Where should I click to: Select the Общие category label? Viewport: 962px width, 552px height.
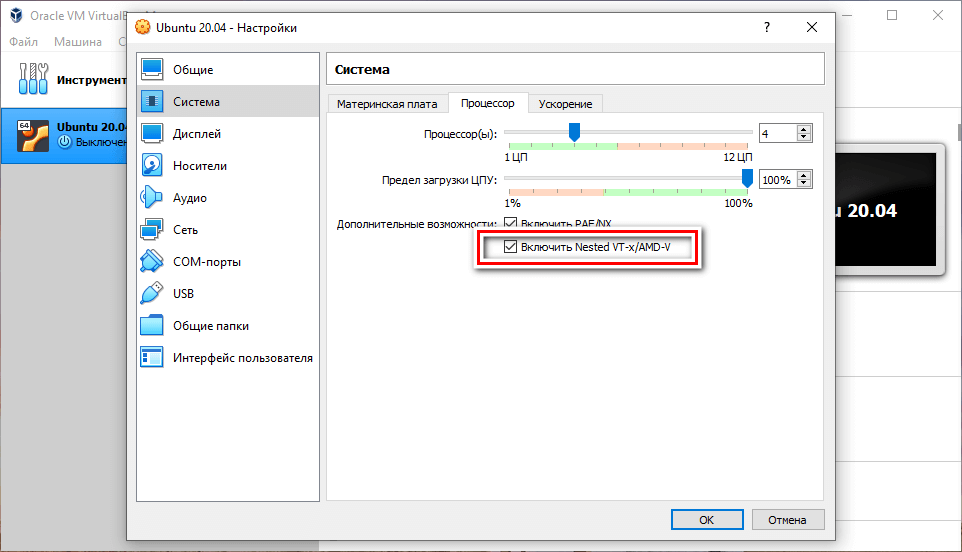(x=193, y=70)
